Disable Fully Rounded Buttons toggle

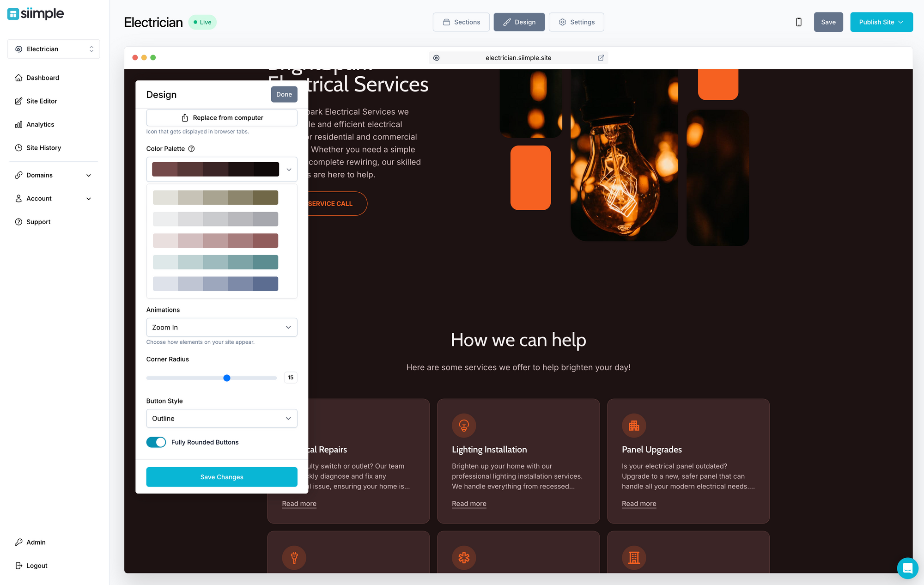pyautogui.click(x=156, y=442)
